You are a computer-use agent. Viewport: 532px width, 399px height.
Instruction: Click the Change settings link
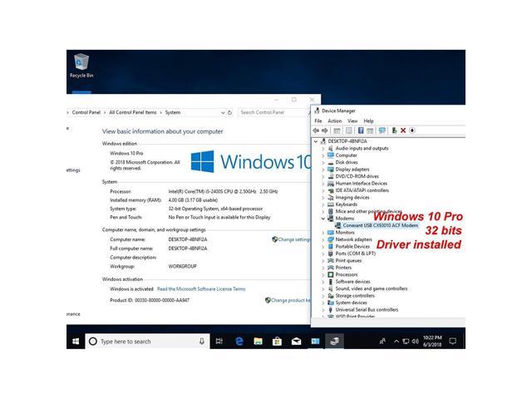click(x=293, y=239)
